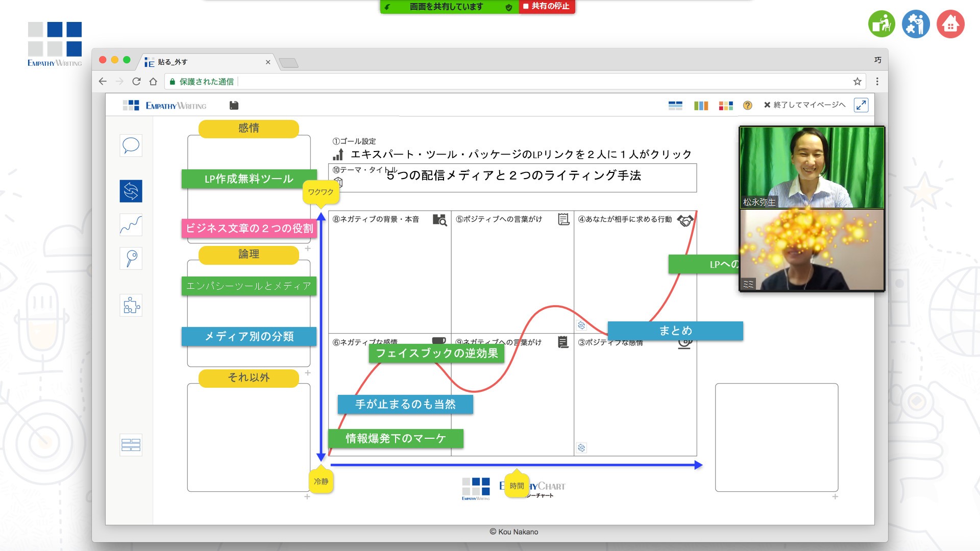
Task: Click 終了してマイページへ link
Action: [804, 105]
